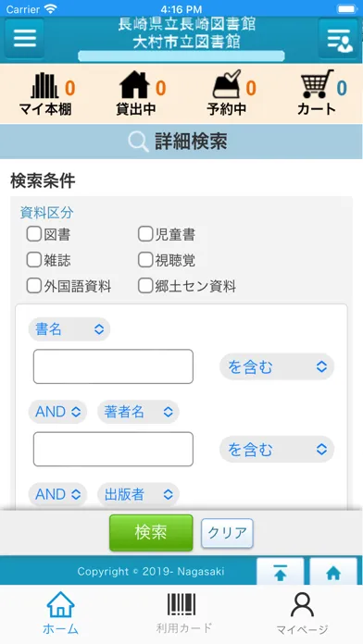Viewport: 363px width, 644px height.
Task: Open the first を含む match dropdown
Action: (x=277, y=366)
